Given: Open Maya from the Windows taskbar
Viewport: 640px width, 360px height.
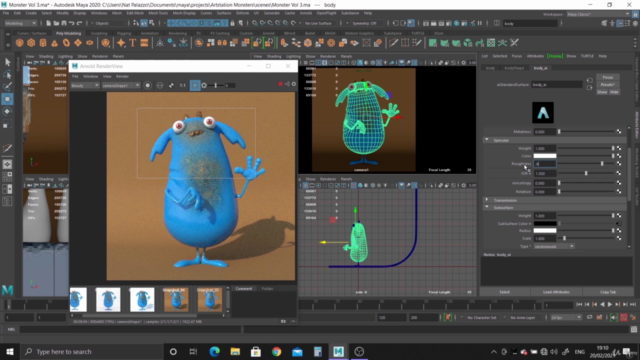Looking at the screenshot, I should tap(338, 351).
